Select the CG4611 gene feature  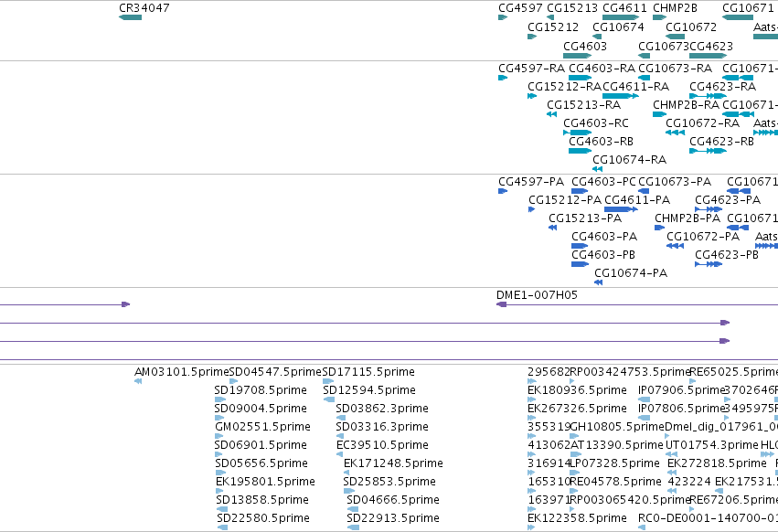(621, 17)
